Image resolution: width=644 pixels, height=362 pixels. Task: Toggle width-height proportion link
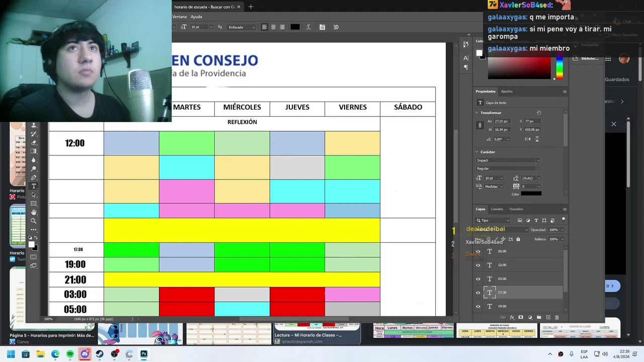[479, 125]
